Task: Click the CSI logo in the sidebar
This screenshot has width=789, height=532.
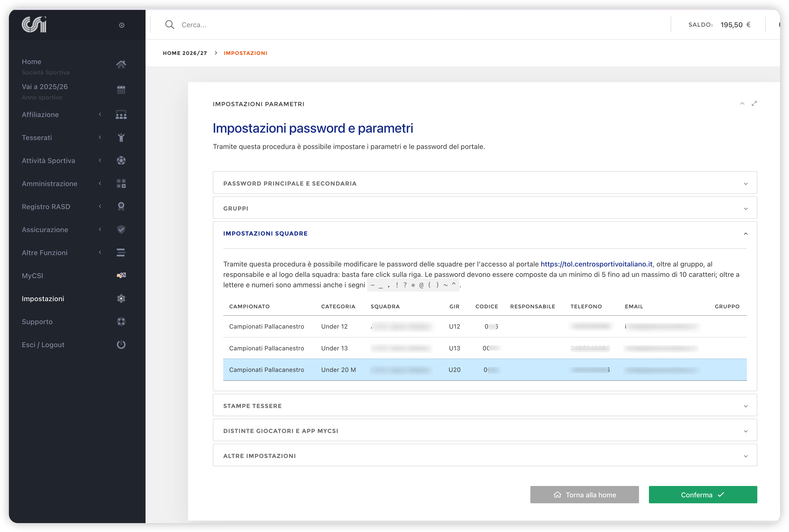Action: pyautogui.click(x=34, y=24)
